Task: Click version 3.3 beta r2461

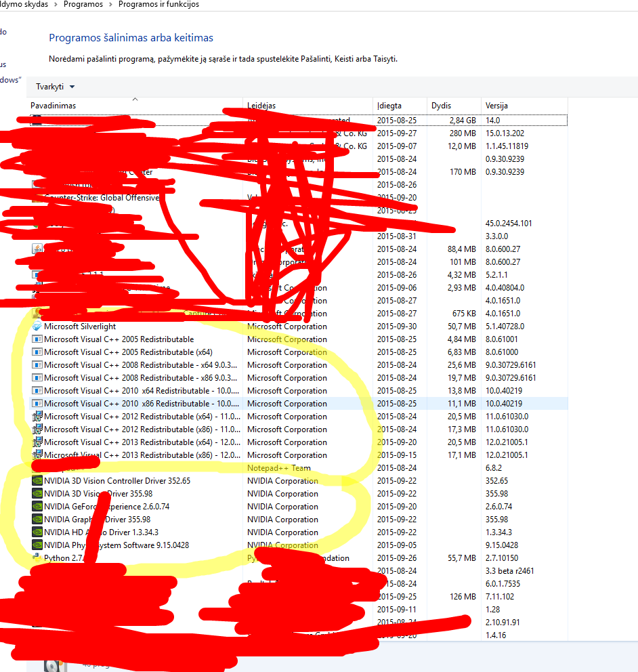Action: (x=509, y=571)
